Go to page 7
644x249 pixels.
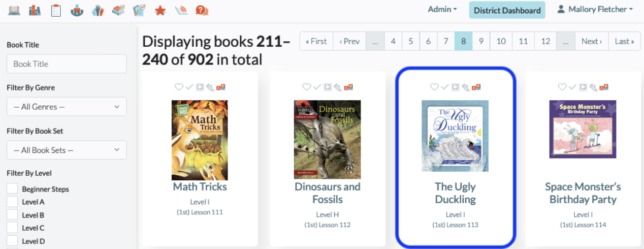446,41
